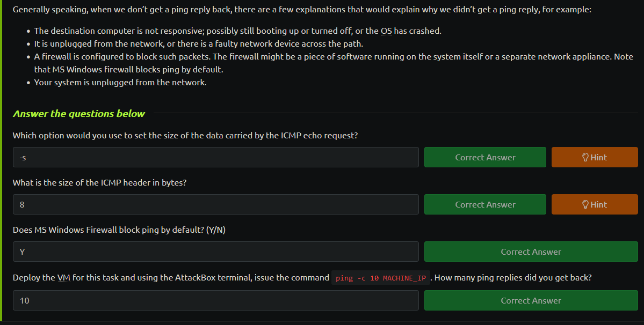Viewport: 644px width, 325px height.
Task: Click the lightbulb icon beside the ICMP header question
Action: tap(585, 204)
